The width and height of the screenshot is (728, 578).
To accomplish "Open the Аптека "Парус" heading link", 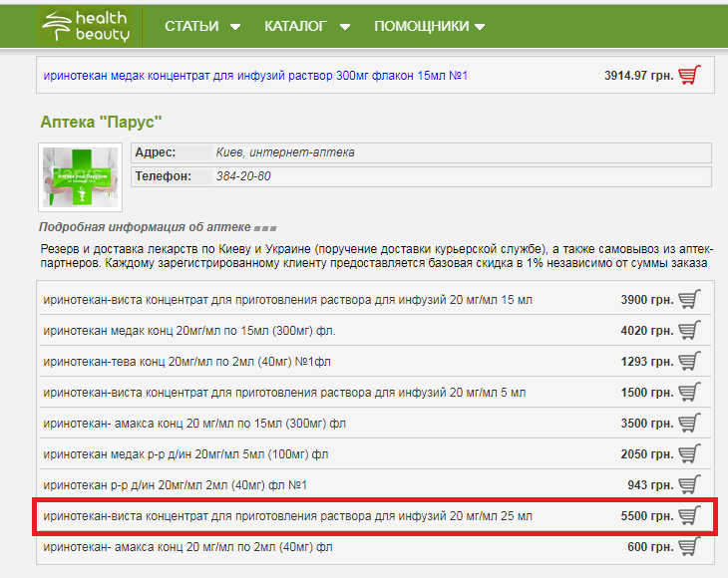I will tap(101, 122).
